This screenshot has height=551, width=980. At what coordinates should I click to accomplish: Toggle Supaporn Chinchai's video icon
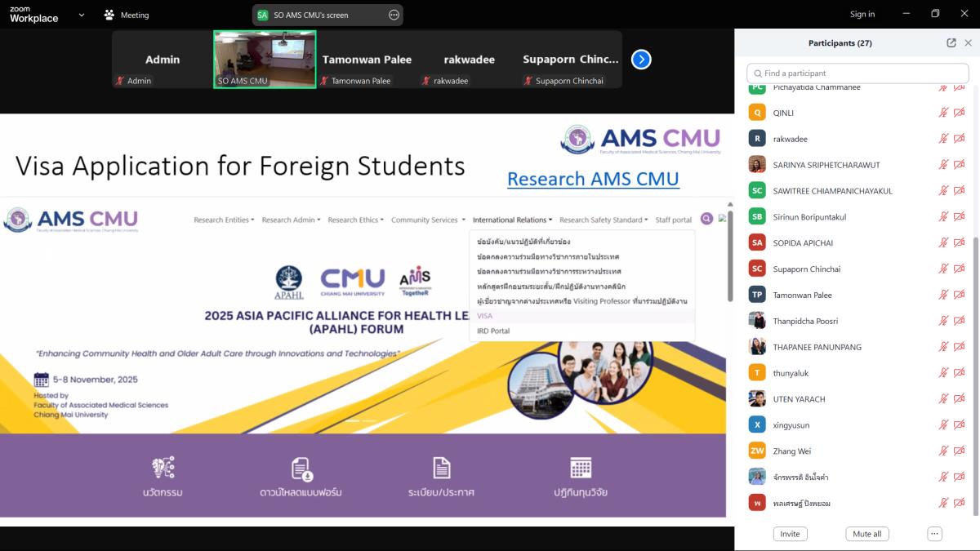pyautogui.click(x=960, y=269)
